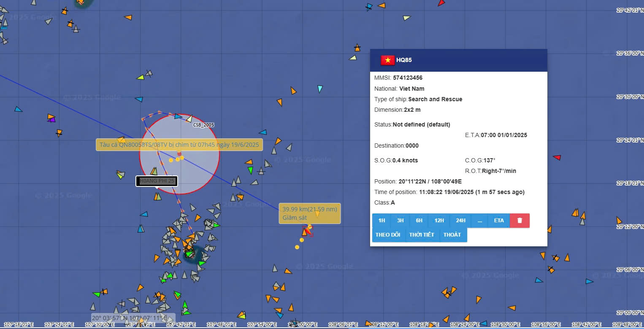Click the red sunken-ship position dot
The image size is (644, 329).
click(x=179, y=154)
